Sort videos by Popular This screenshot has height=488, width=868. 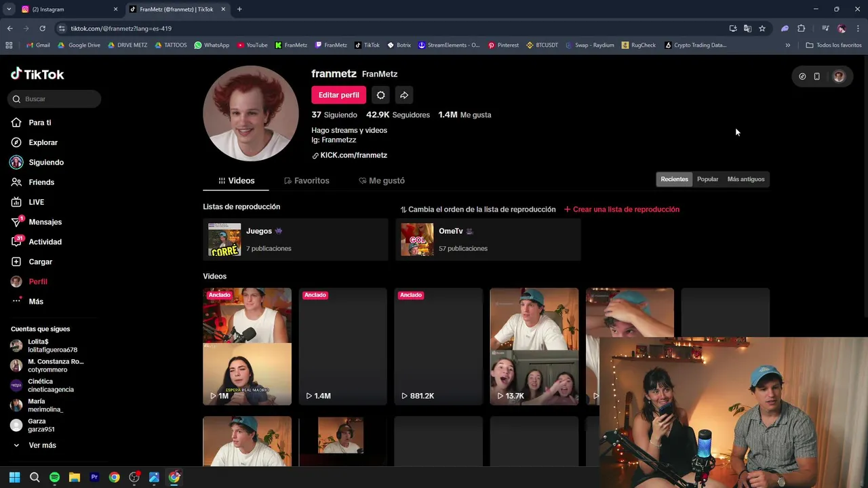707,179
